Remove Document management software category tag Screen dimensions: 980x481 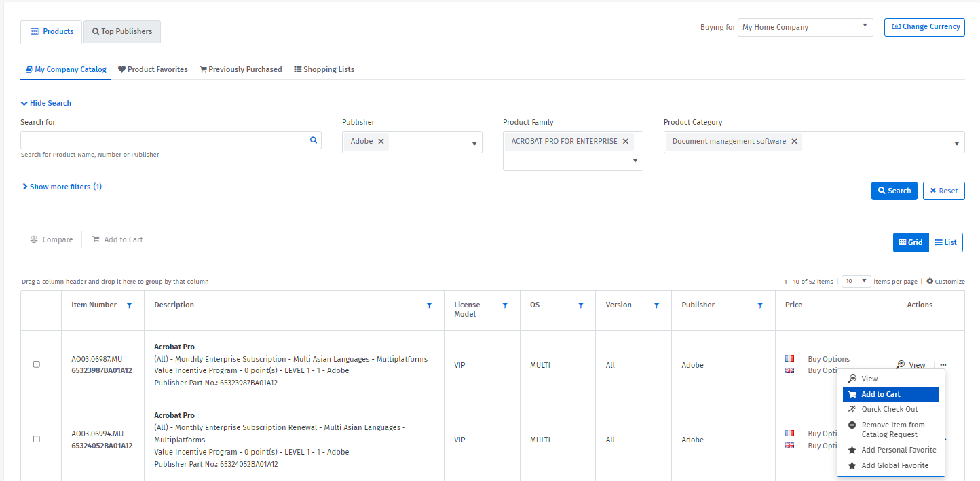click(794, 142)
